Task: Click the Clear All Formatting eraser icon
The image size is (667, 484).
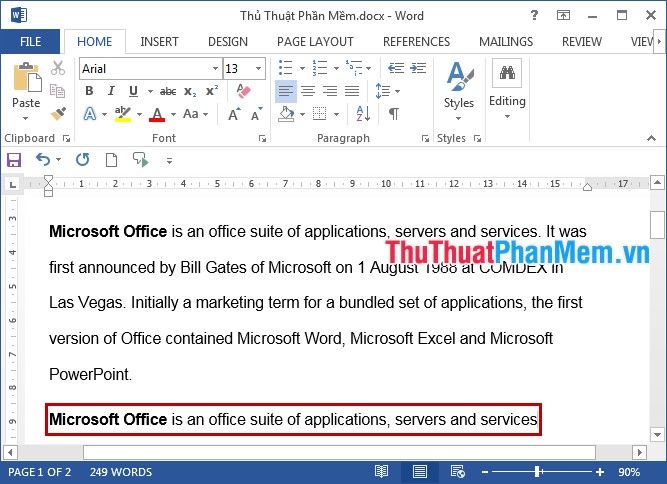Action: 243,91
